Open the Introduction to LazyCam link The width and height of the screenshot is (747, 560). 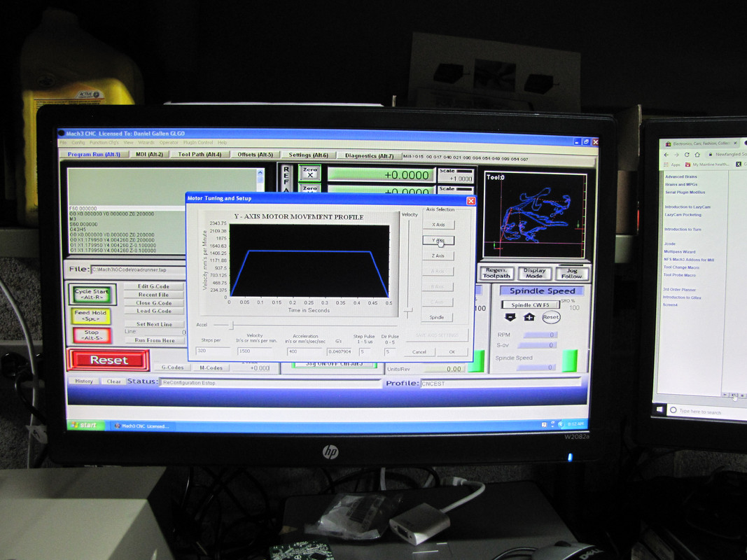687,207
